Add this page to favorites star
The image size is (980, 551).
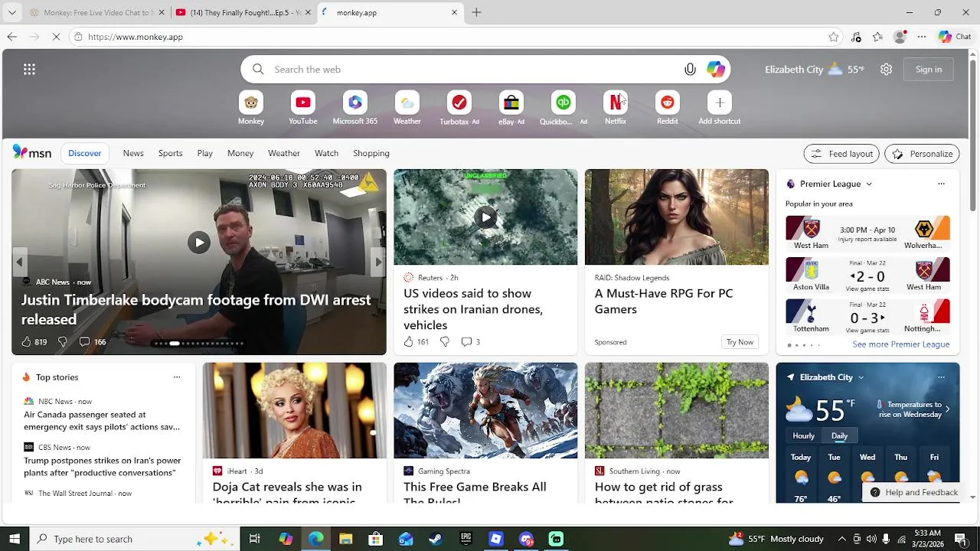(833, 37)
